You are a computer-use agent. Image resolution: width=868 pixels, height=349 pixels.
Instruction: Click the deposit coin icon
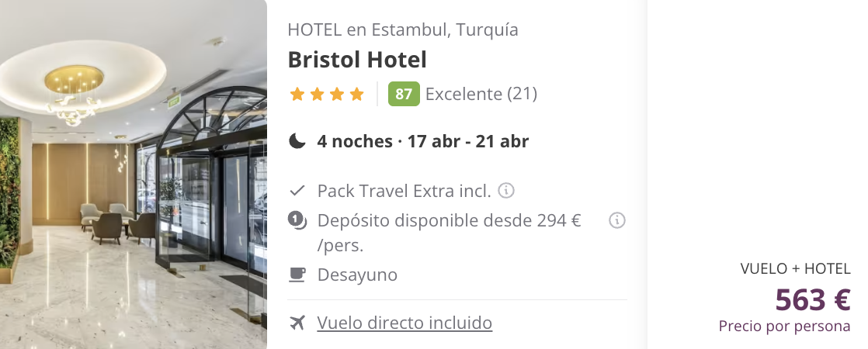[x=297, y=221]
